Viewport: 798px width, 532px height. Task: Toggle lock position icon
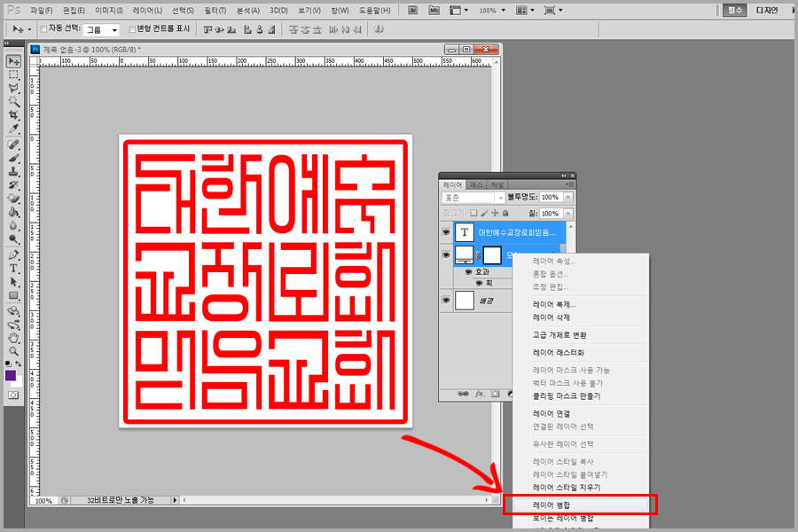point(495,213)
